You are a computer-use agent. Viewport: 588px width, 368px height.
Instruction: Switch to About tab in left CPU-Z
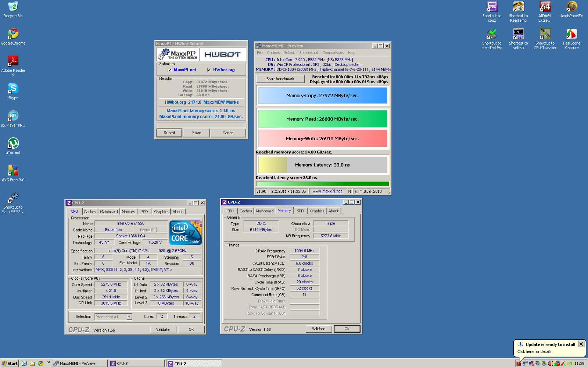[178, 212]
